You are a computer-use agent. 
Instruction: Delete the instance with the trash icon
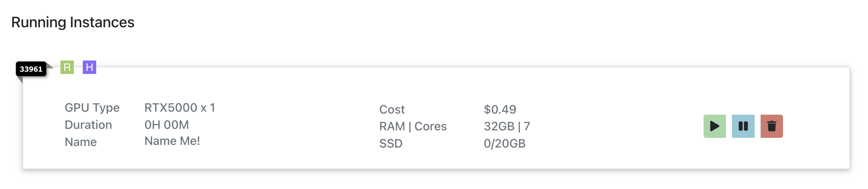pyautogui.click(x=771, y=126)
